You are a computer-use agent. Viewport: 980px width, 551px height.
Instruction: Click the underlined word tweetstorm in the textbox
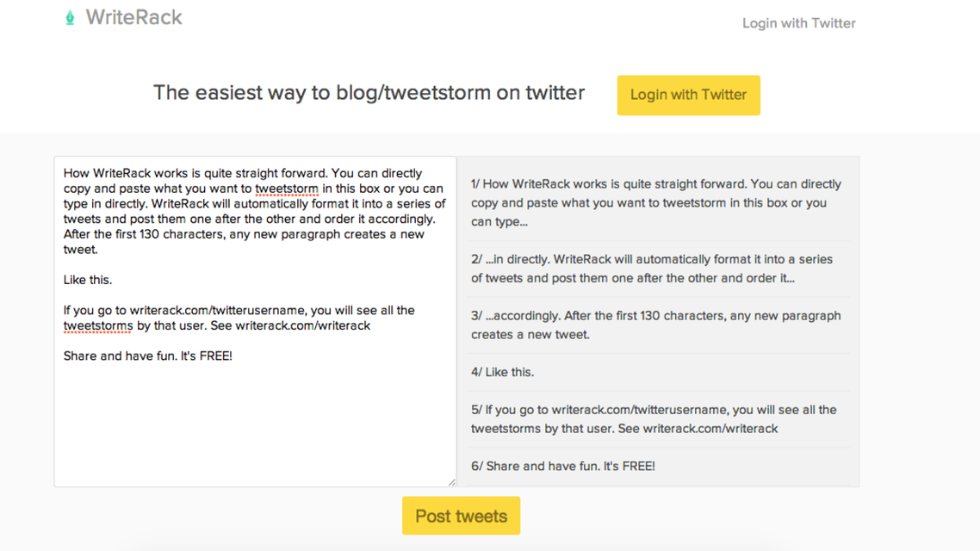tap(286, 189)
